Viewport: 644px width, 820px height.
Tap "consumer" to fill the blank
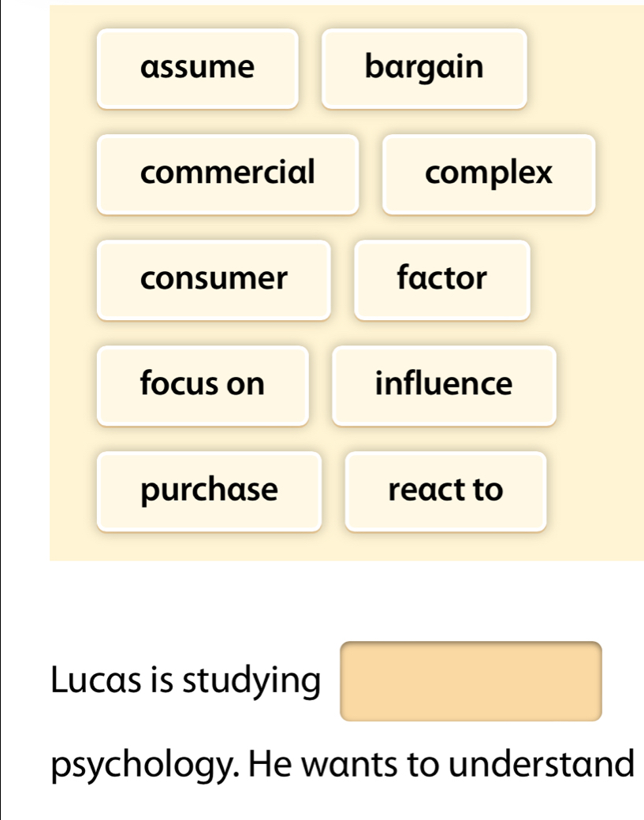click(x=214, y=279)
